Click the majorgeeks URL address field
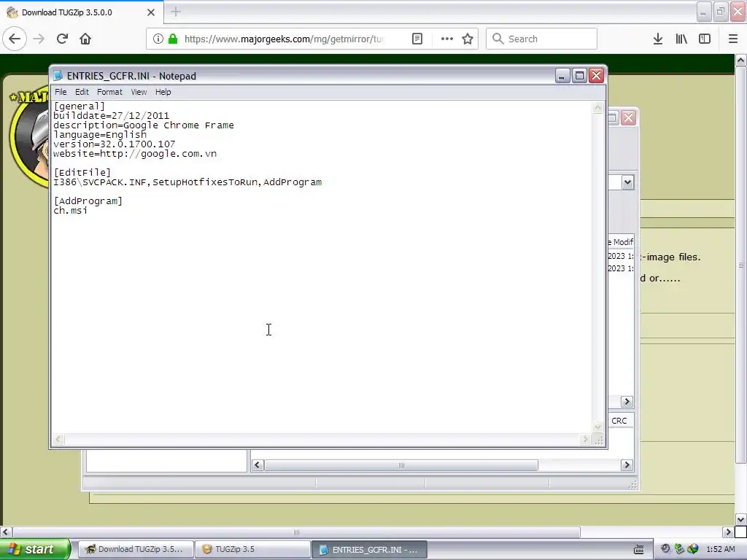The width and height of the screenshot is (747, 560). (x=285, y=39)
